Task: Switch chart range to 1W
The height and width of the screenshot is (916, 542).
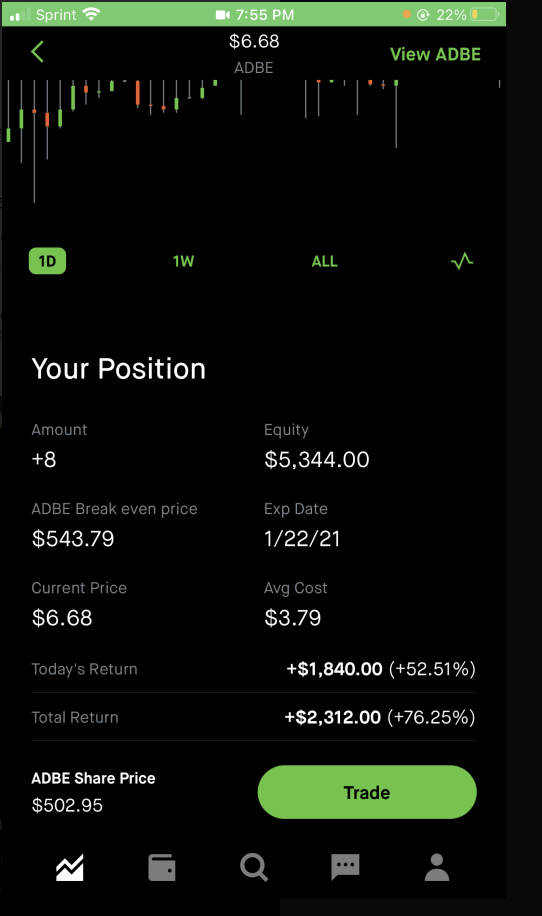Action: click(183, 261)
